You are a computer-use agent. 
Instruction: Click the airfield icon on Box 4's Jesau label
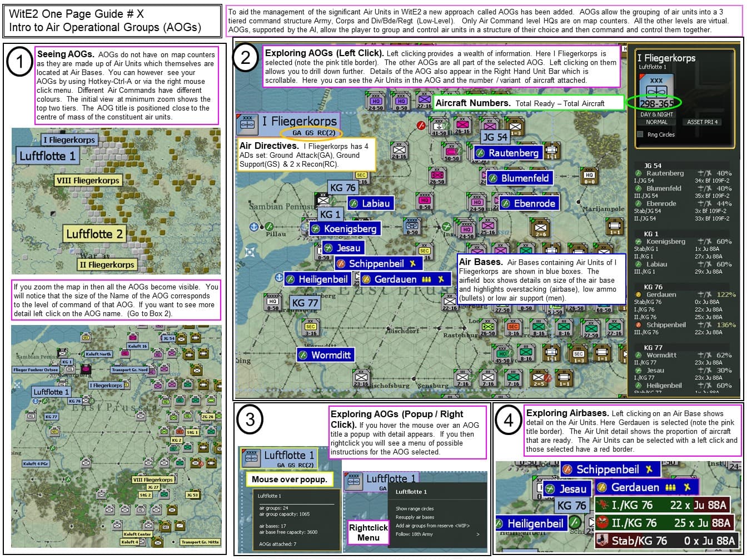coord(550,489)
